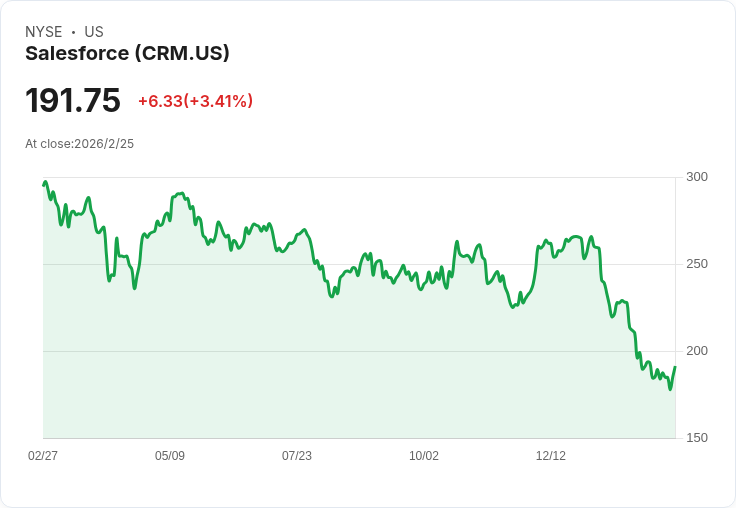
Task: Click the first point at the chart line's left end
Action: point(44,184)
